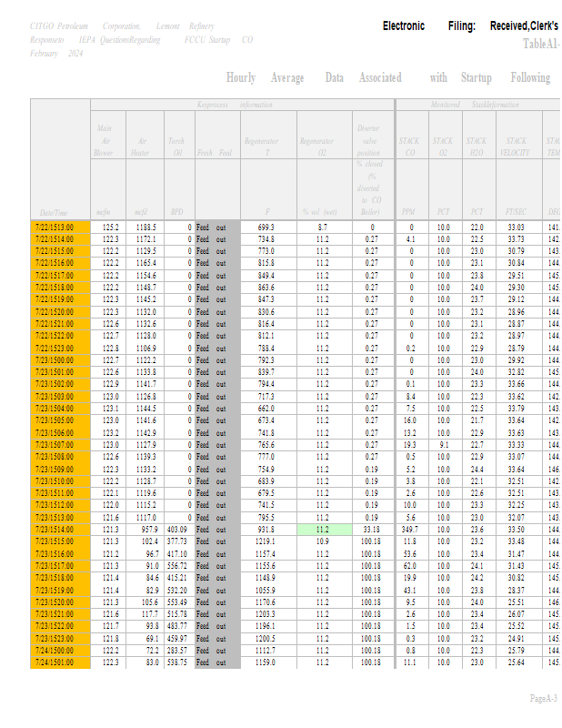Select the 'STACK CO' column header

409,147
